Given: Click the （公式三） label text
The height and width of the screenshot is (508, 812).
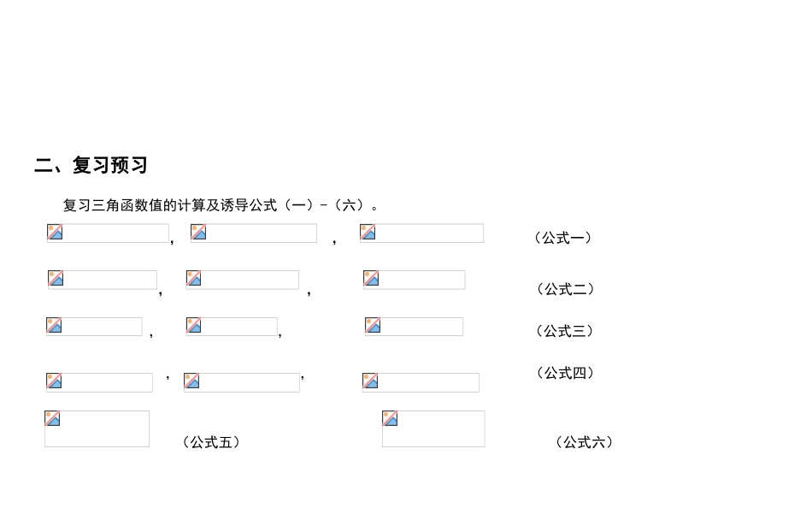Looking at the screenshot, I should (x=565, y=331).
